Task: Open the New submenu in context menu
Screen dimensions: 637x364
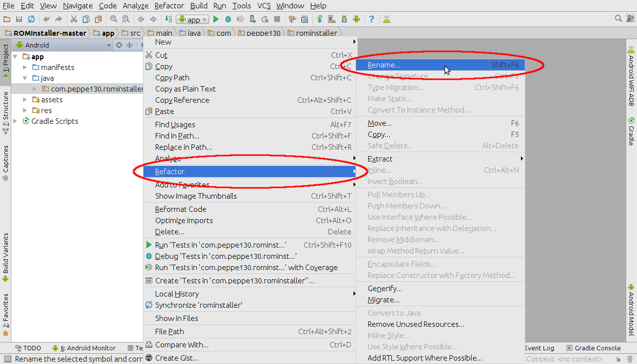Action: tap(249, 42)
